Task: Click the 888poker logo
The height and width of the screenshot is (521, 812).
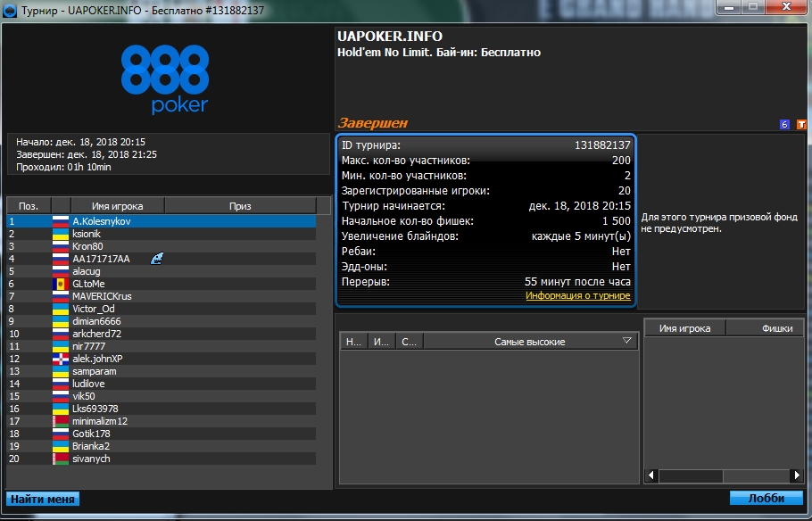Action: 165,79
